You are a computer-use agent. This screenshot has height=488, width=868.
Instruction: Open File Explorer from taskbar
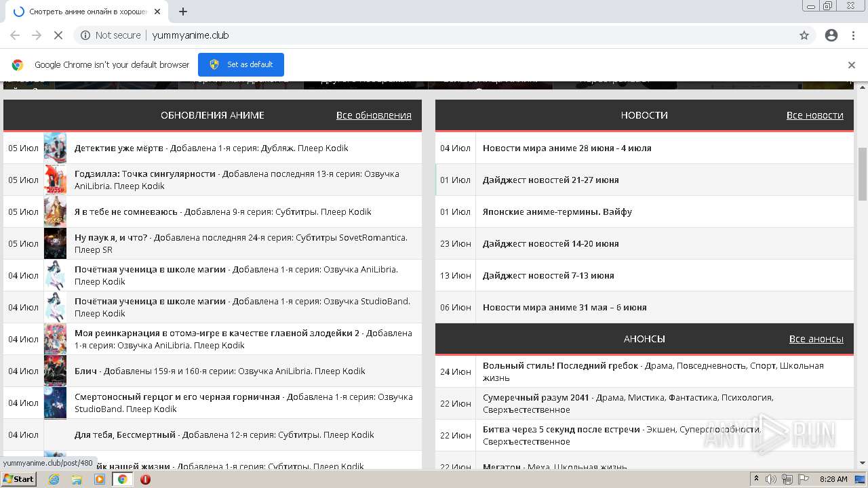click(x=77, y=479)
